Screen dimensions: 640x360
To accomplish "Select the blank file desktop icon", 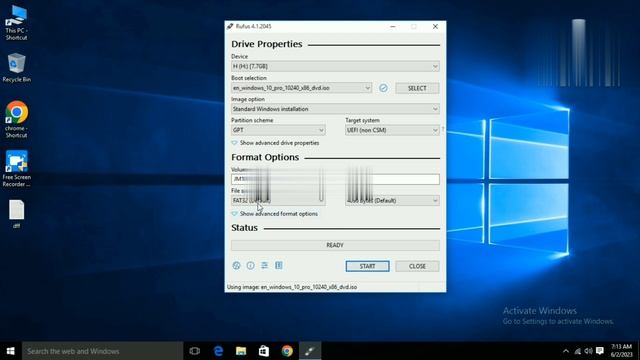I will click(16, 214).
